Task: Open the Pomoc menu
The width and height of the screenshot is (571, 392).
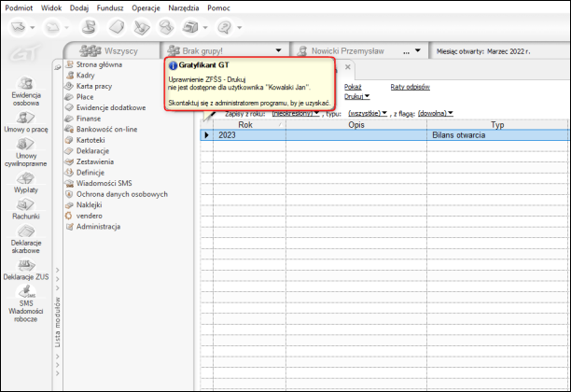Action: pyautogui.click(x=218, y=7)
